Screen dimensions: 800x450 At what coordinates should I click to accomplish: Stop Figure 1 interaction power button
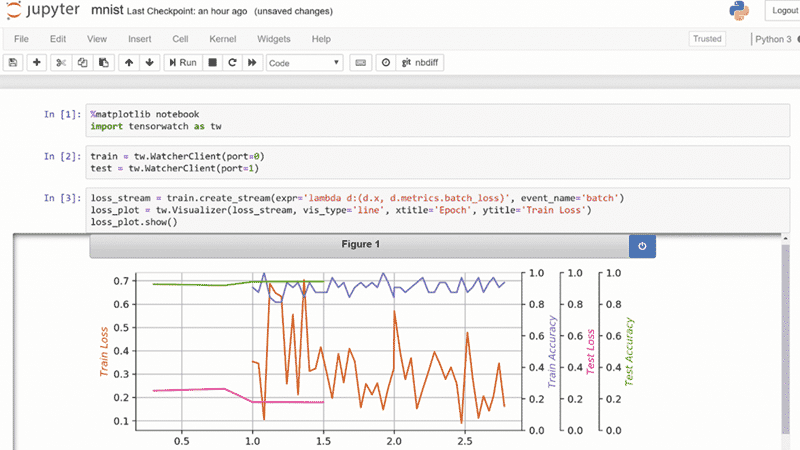[x=642, y=246]
